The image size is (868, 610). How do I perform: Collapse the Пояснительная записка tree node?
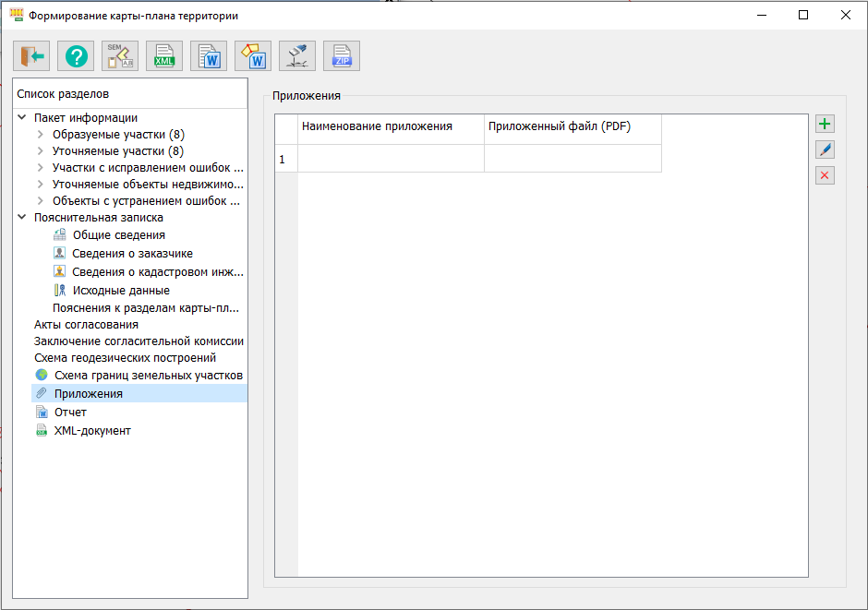(x=22, y=218)
